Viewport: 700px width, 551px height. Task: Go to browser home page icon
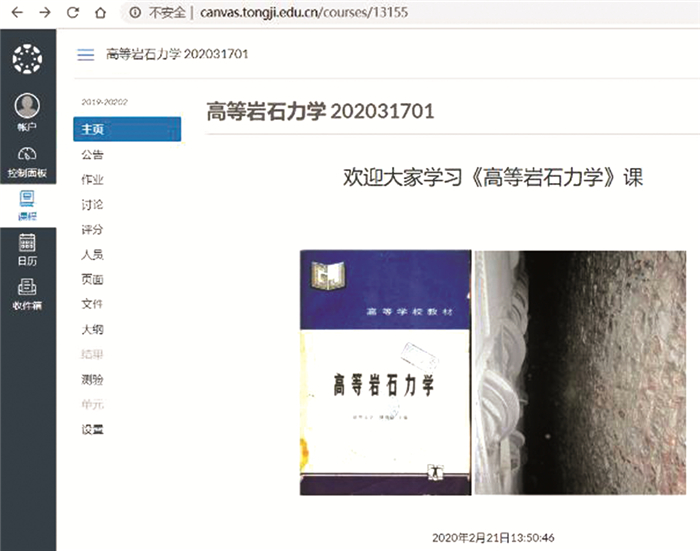pos(99,14)
